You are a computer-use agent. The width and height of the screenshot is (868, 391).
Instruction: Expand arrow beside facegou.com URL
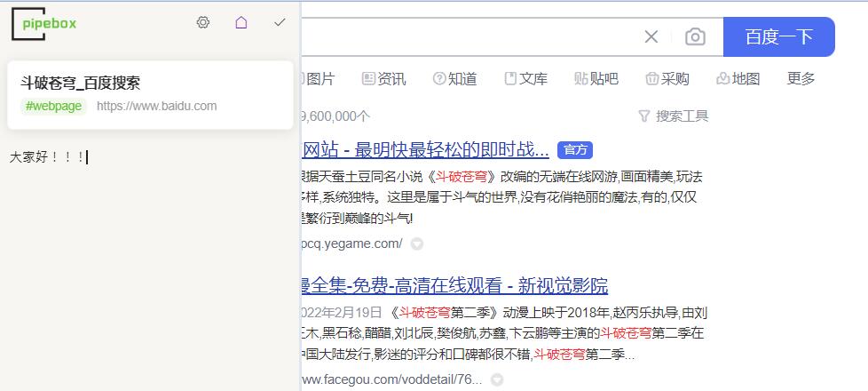coord(497,380)
